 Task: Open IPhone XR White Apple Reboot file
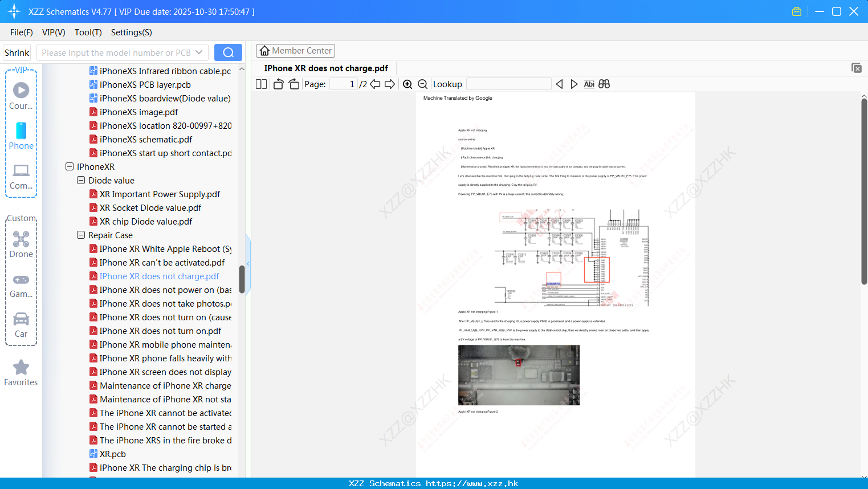coord(160,248)
